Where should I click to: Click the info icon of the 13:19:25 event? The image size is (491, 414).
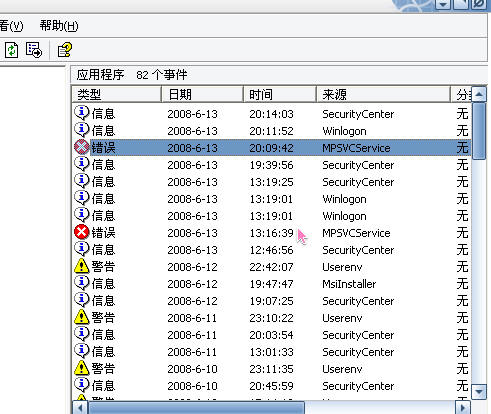pos(82,181)
